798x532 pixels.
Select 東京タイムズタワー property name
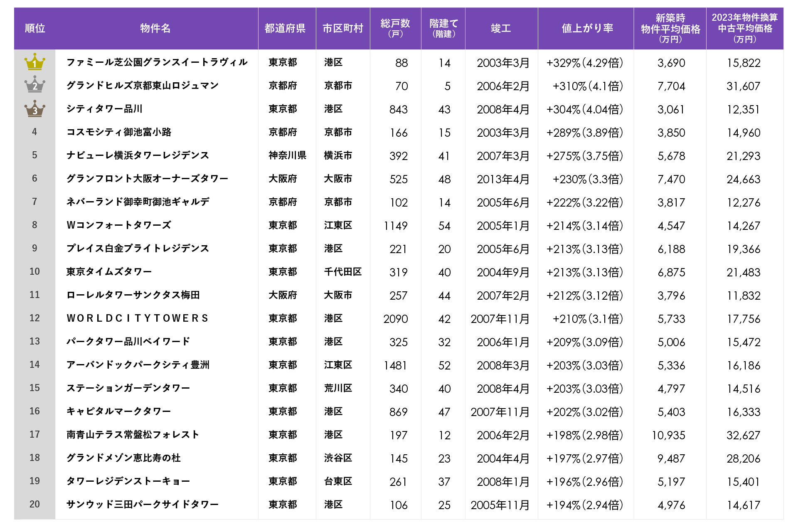pyautogui.click(x=109, y=272)
